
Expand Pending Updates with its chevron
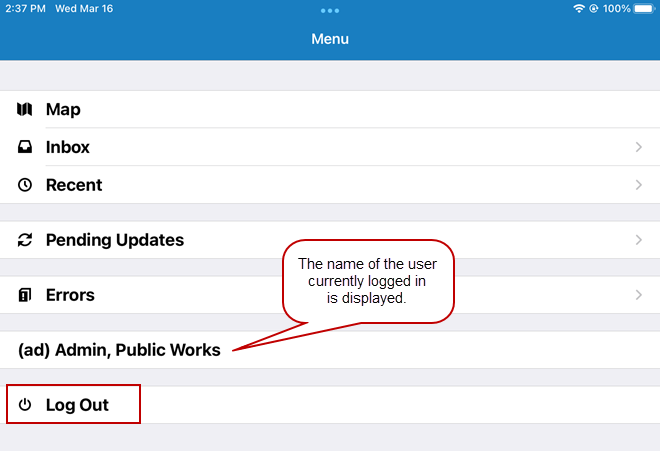click(639, 240)
